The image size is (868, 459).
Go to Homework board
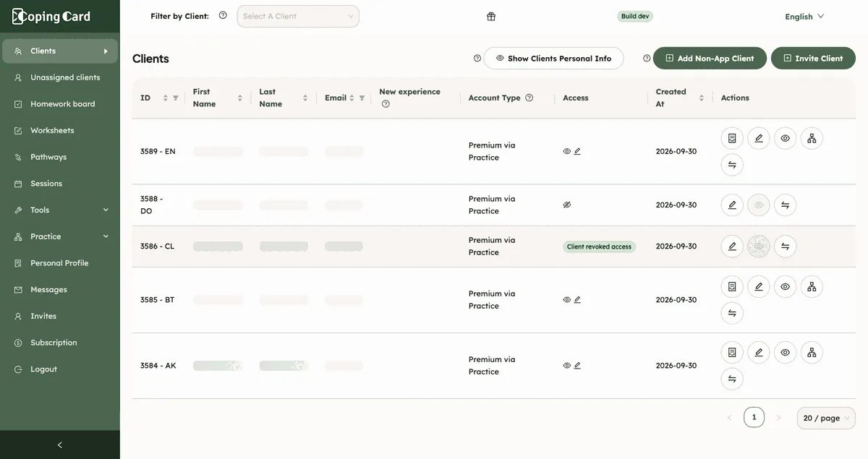[60, 104]
